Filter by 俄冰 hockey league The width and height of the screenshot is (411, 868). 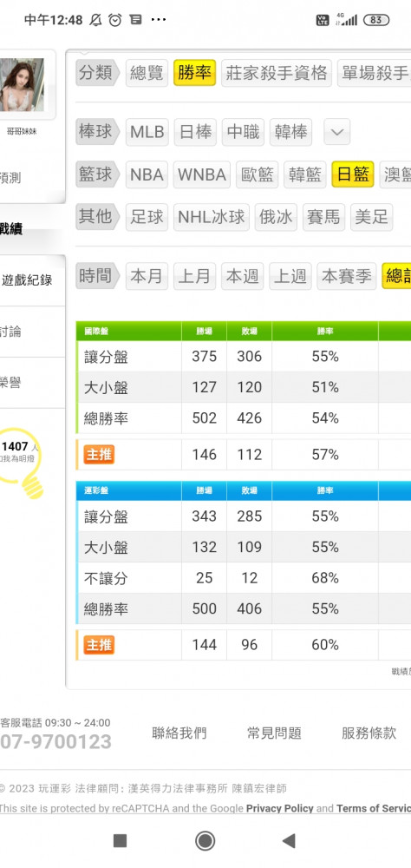click(276, 217)
